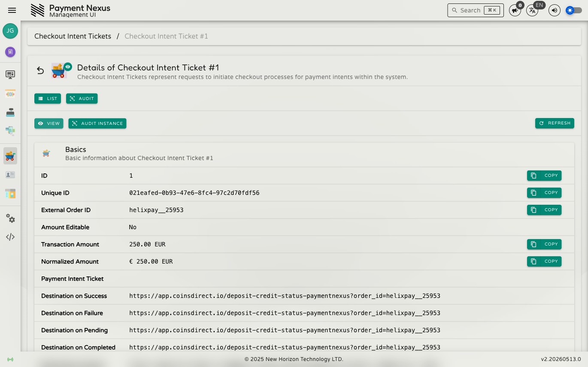
Task: Click the speaker sound icon
Action: 555,10
